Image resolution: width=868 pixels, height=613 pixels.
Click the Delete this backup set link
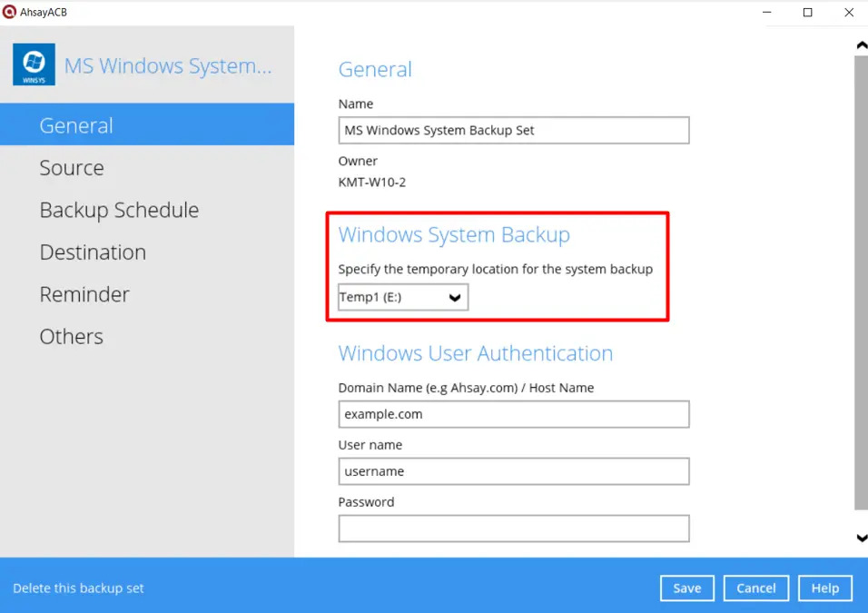tap(79, 588)
